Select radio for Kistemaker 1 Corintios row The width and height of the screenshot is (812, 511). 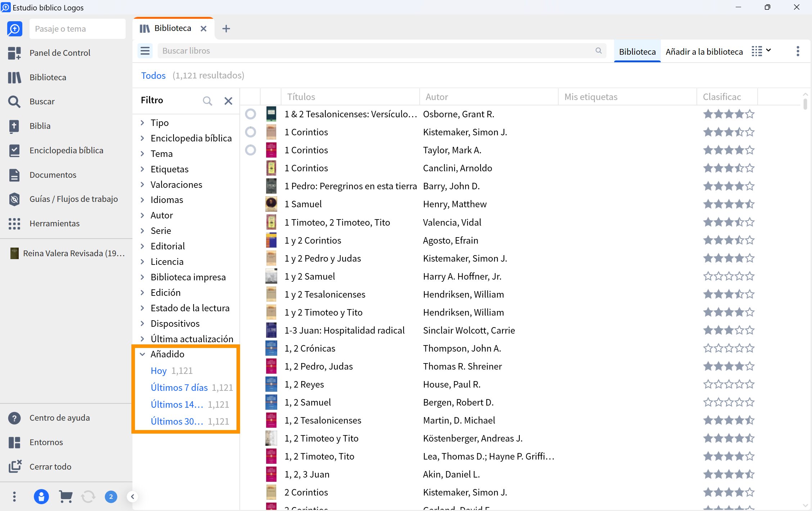pos(251,132)
